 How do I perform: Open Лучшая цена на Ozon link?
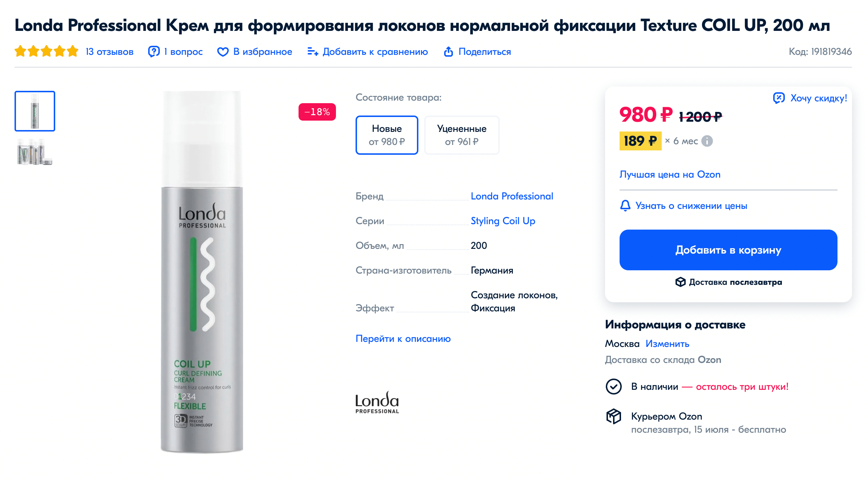coord(670,174)
